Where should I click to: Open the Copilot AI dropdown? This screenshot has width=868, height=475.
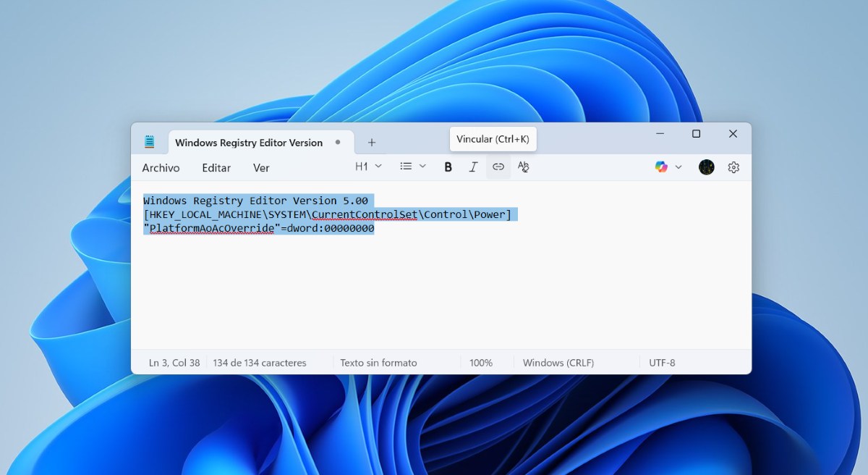pos(668,167)
